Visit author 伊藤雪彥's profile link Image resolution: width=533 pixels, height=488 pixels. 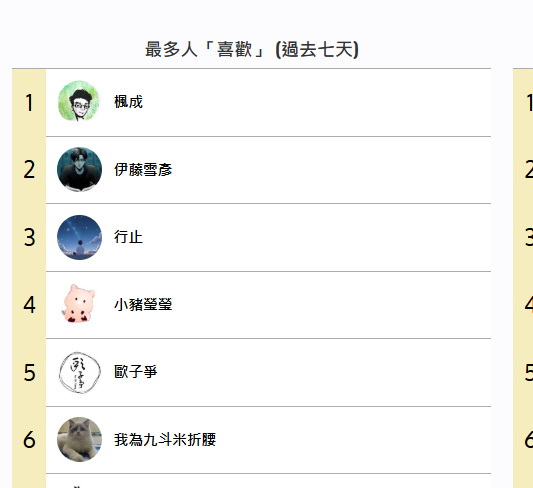[143, 169]
